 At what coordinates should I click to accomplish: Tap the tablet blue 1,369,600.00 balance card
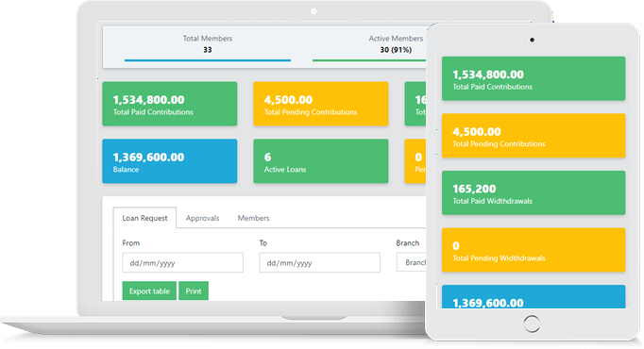(x=534, y=297)
